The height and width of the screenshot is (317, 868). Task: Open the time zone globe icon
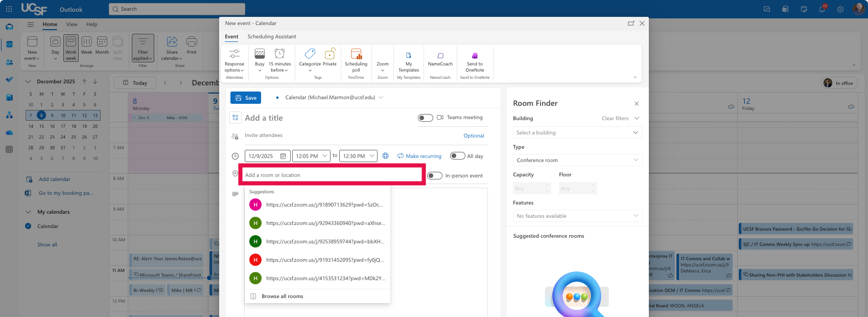coord(386,156)
